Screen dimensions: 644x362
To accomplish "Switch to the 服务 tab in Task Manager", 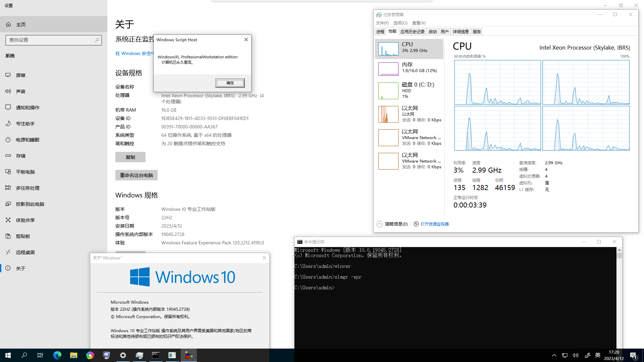I will click(477, 32).
